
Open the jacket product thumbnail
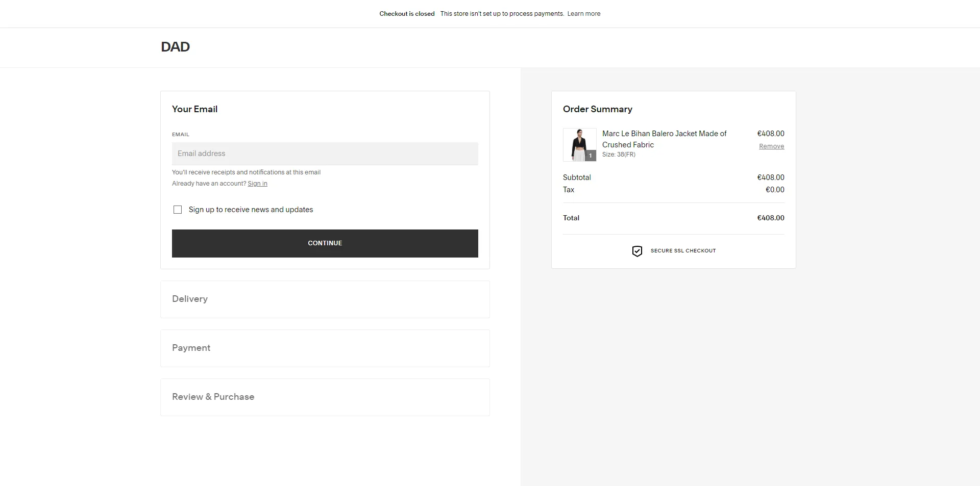click(x=579, y=145)
